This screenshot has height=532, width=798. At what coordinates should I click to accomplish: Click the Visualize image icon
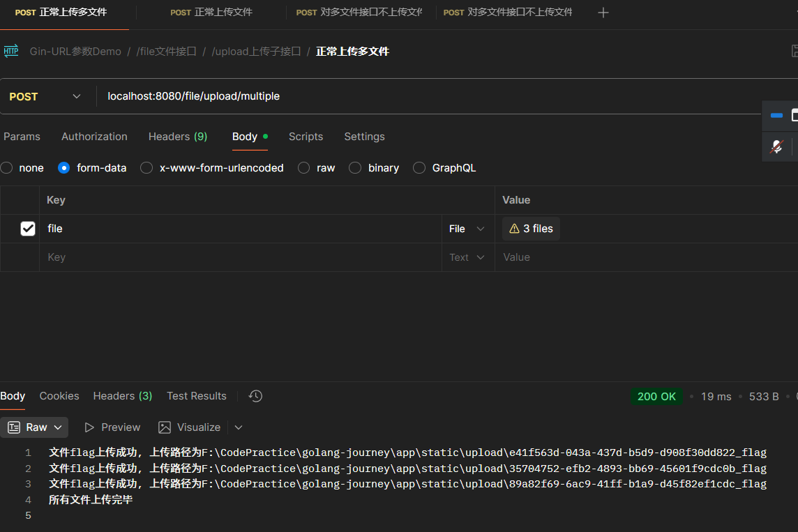click(165, 427)
